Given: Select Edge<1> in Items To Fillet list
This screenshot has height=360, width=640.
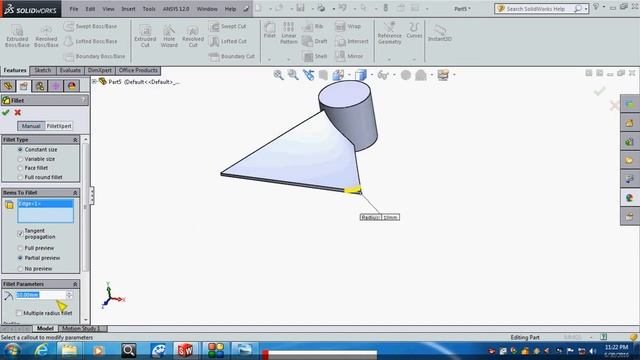Looking at the screenshot, I should pyautogui.click(x=45, y=203).
